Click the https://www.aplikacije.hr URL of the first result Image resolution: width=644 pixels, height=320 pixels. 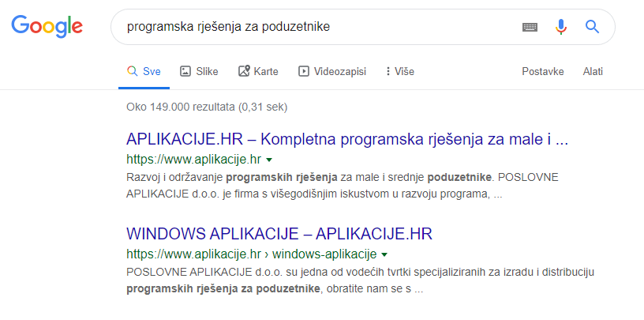194,159
